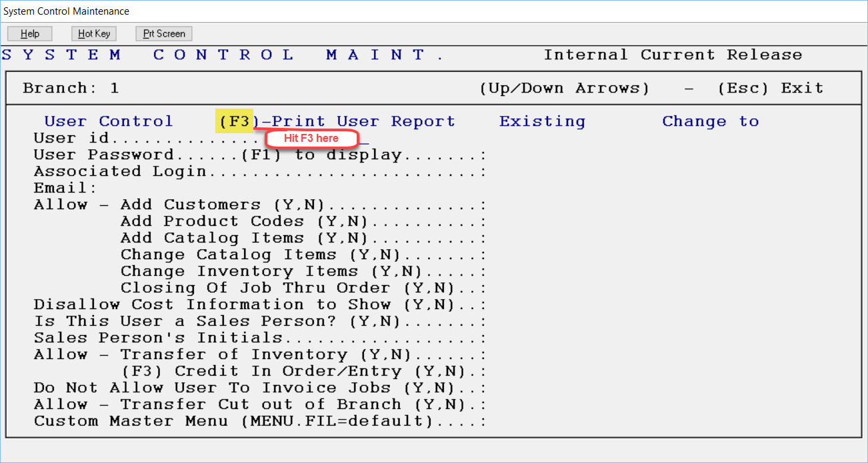868x463 pixels.
Task: Click the Help button
Action: [29, 33]
